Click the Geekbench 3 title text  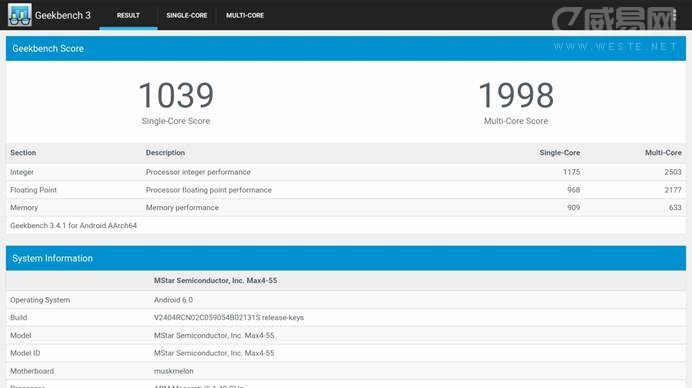pyautogui.click(x=63, y=15)
